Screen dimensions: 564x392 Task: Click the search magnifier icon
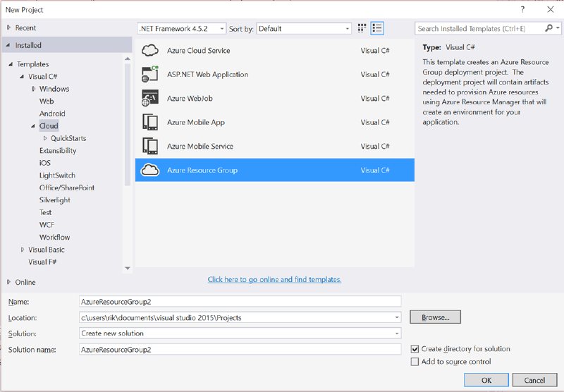tap(548, 28)
